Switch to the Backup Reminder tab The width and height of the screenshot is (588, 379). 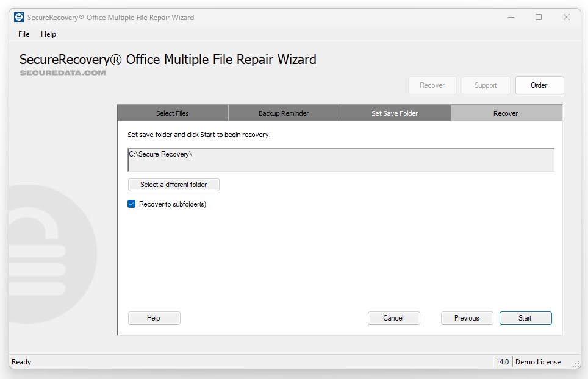pos(284,113)
